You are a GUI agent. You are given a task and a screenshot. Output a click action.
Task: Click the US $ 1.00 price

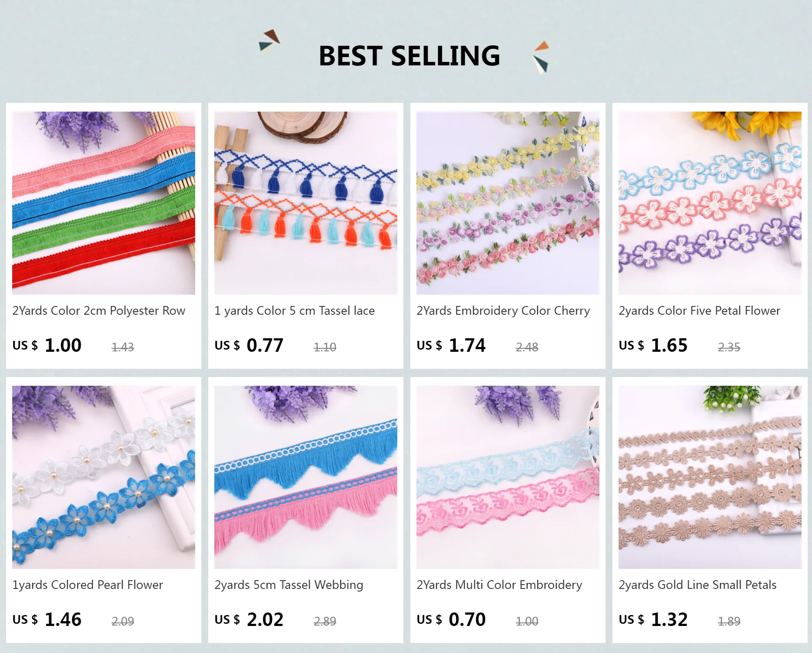[x=47, y=345]
